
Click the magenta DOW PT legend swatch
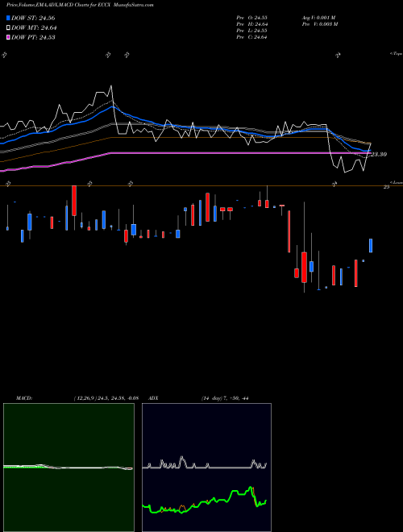click(x=9, y=37)
